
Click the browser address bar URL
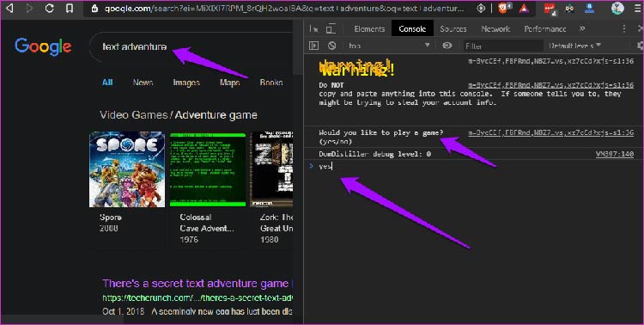pos(284,9)
